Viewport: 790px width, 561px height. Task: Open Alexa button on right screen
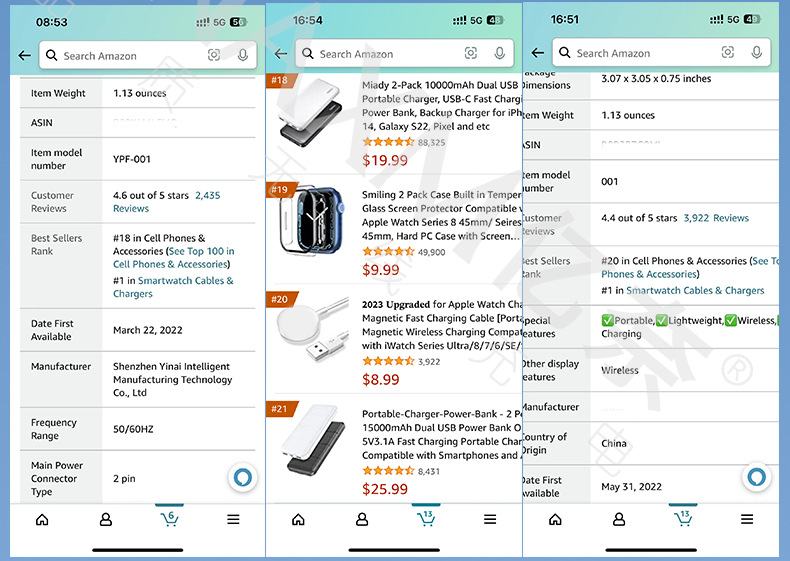click(x=756, y=476)
